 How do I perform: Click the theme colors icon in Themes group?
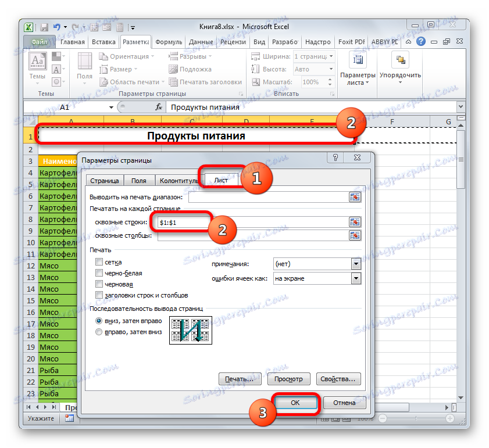56,56
